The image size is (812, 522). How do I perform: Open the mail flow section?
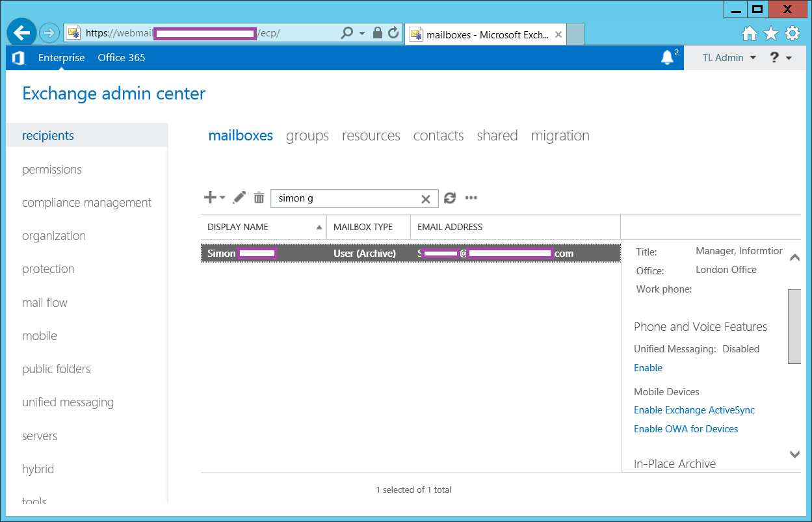point(45,302)
